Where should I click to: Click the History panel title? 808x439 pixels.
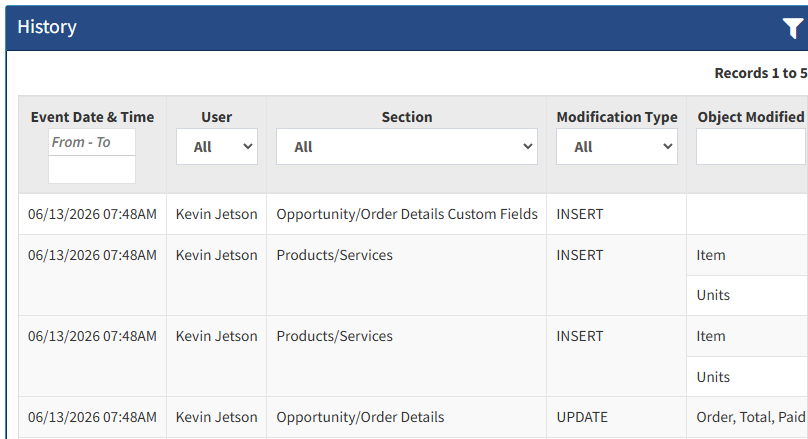tap(47, 27)
